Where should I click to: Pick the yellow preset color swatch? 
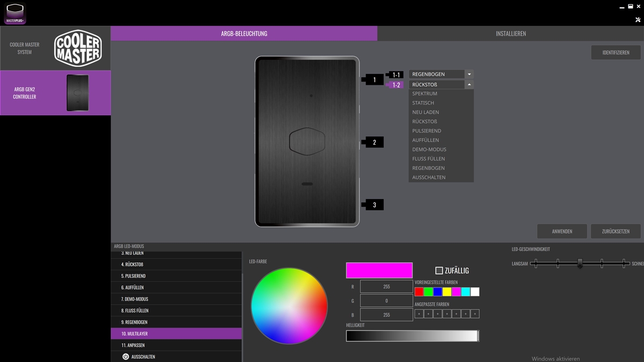[x=447, y=292]
